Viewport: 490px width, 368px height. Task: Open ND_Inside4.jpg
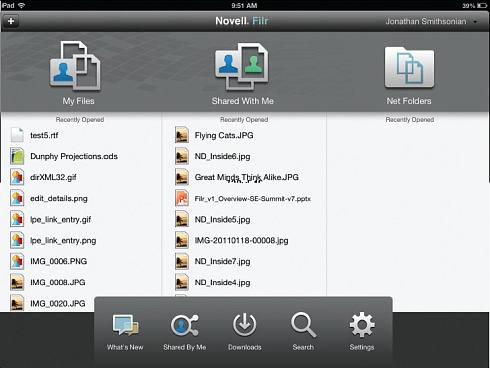pos(222,282)
